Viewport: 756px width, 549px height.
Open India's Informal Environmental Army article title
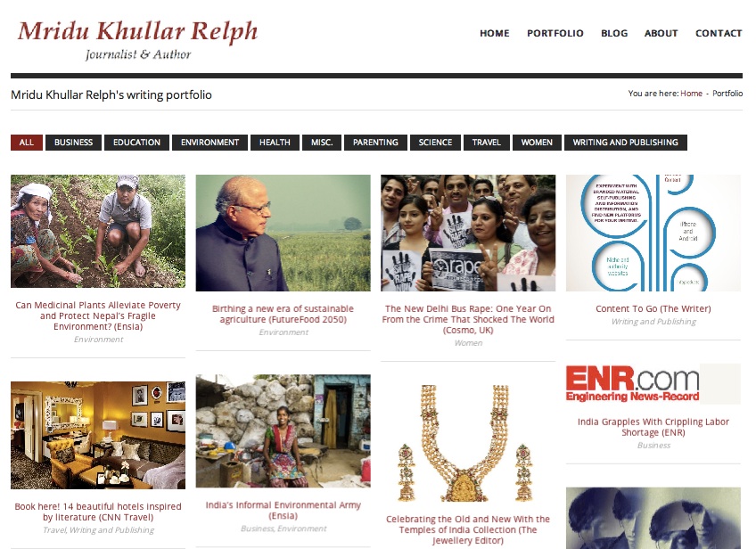(x=283, y=510)
